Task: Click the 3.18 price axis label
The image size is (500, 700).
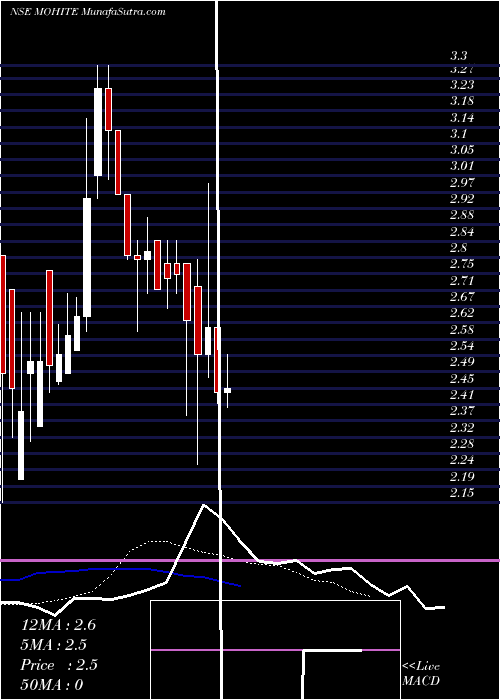Action: [x=462, y=101]
